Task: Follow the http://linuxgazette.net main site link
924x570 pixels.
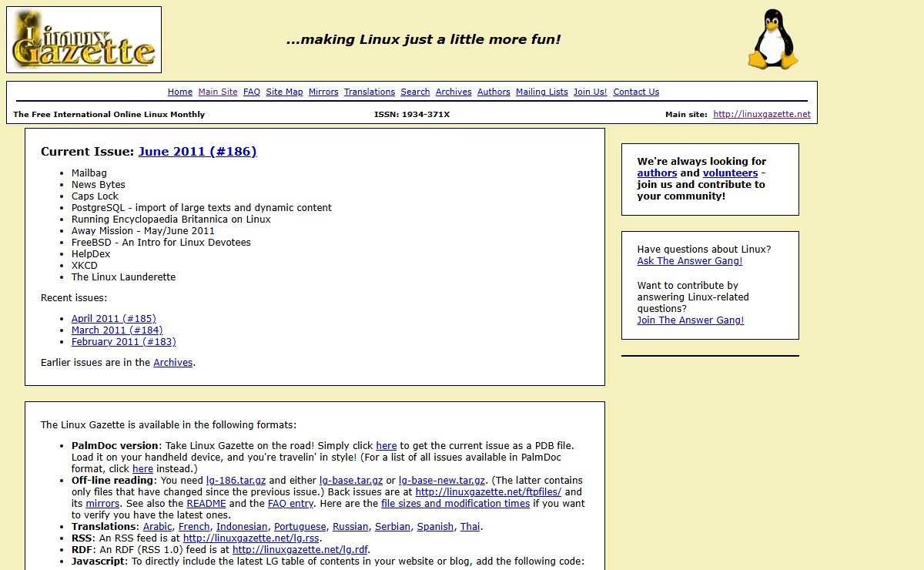Action: [762, 114]
